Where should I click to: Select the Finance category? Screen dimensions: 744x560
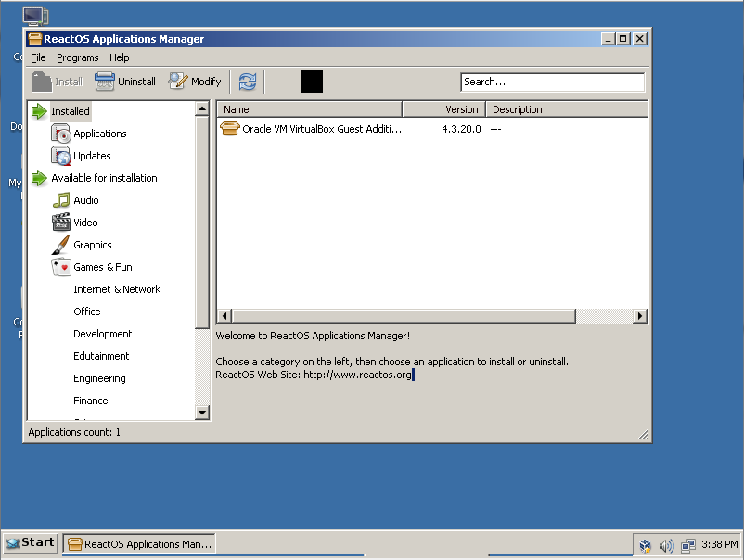[x=91, y=401]
